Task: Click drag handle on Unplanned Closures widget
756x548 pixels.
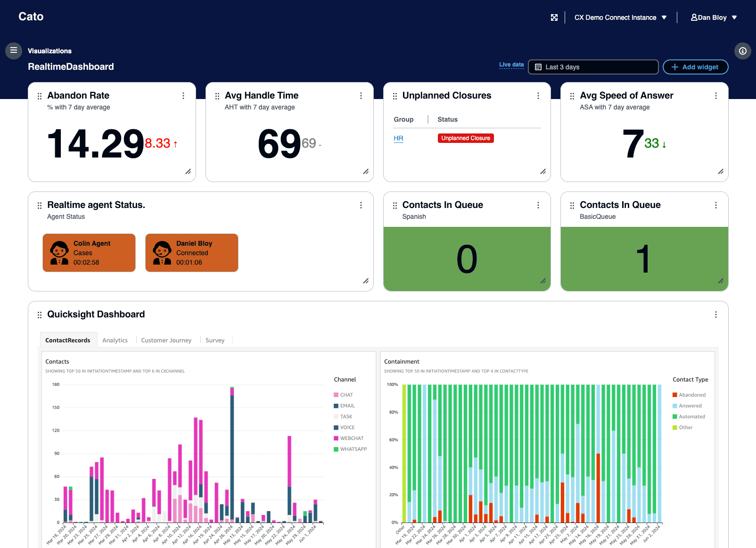Action: pos(395,96)
